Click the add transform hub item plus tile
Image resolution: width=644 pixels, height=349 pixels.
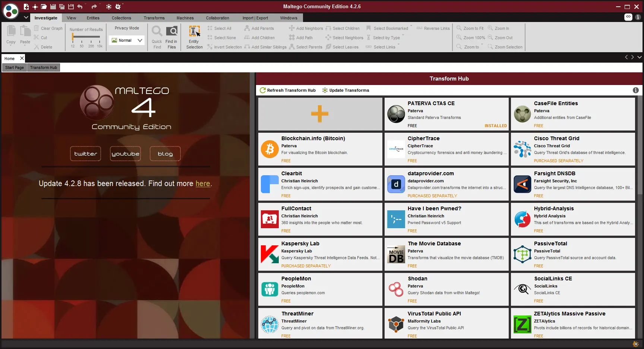[x=320, y=114]
